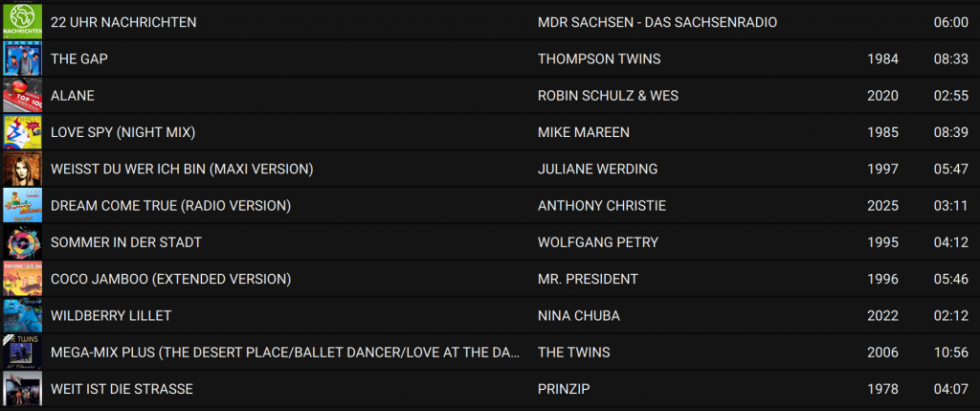
Task: Open Dream Come True cover artwork
Action: 21,205
